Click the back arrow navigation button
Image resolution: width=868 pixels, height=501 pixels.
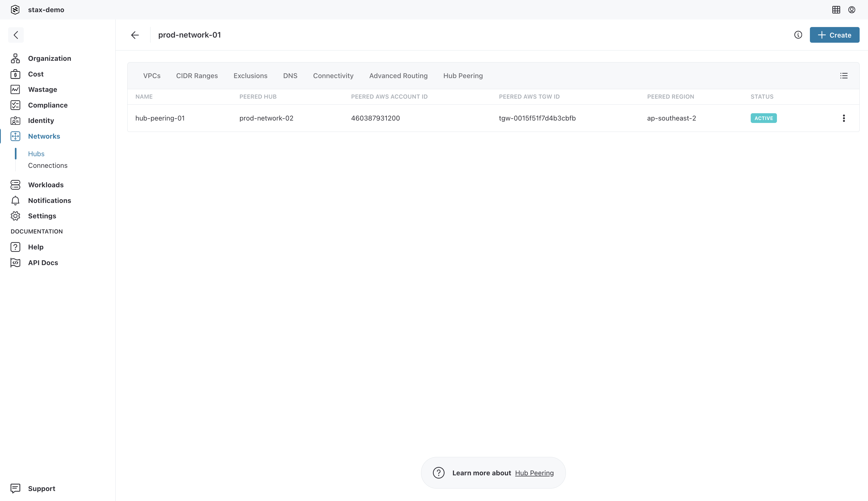click(x=135, y=35)
